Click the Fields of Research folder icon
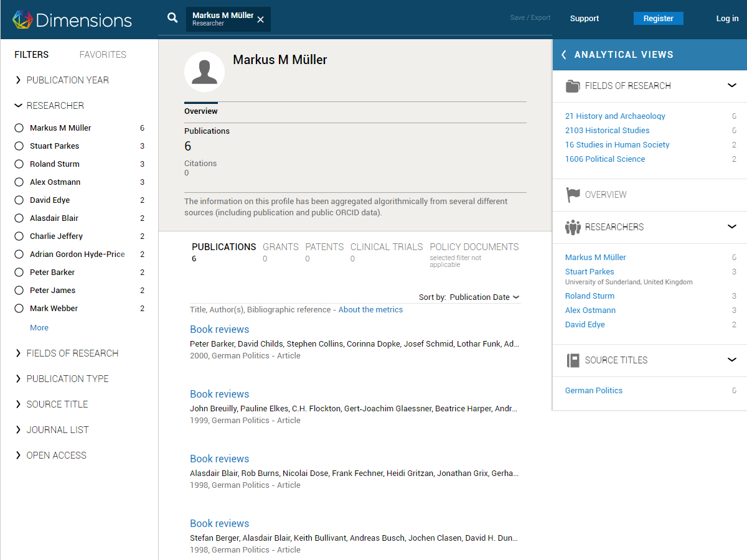This screenshot has height=560, width=747. pyautogui.click(x=573, y=86)
